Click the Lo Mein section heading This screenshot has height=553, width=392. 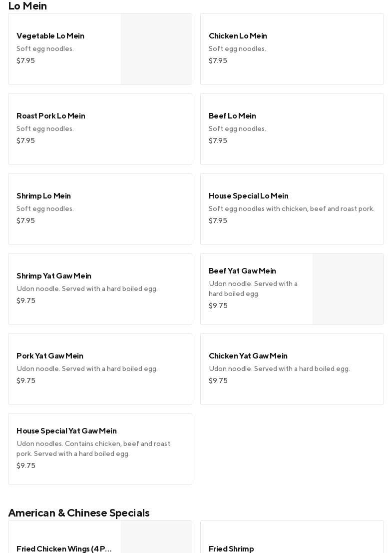tap(27, 6)
